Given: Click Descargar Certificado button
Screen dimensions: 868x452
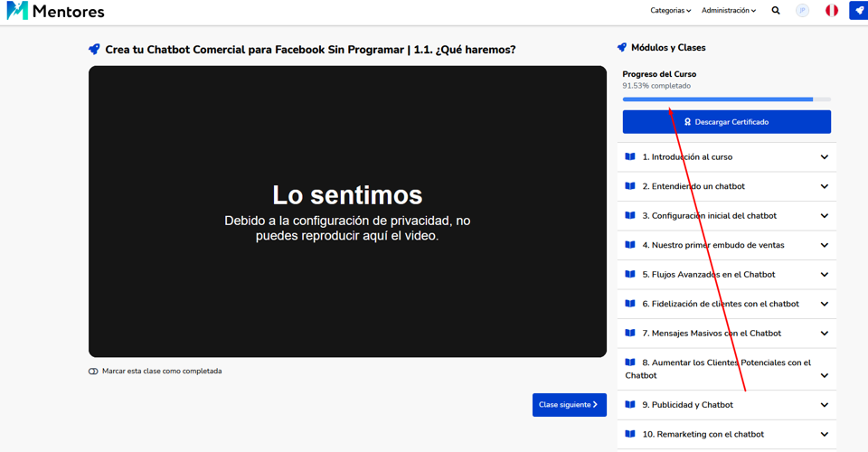Looking at the screenshot, I should [x=726, y=122].
